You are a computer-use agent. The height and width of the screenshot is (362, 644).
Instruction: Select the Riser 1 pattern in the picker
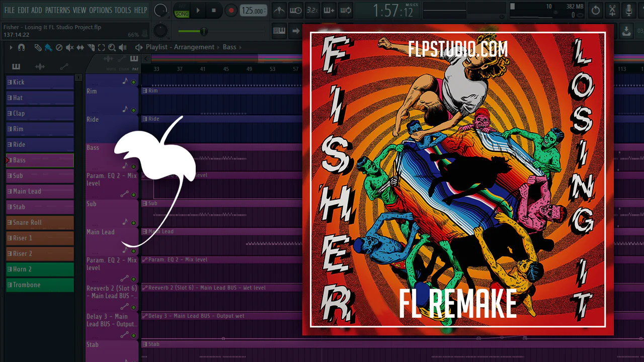click(40, 238)
